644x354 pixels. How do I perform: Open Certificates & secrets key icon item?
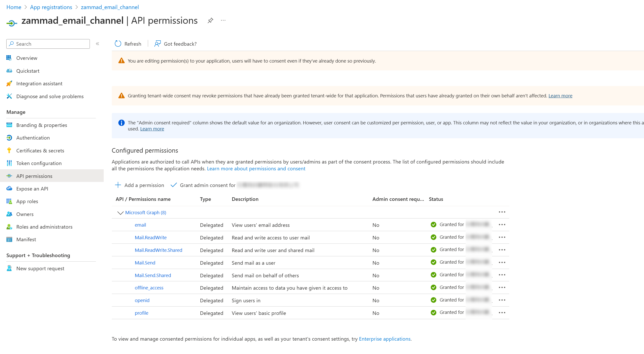(9, 150)
